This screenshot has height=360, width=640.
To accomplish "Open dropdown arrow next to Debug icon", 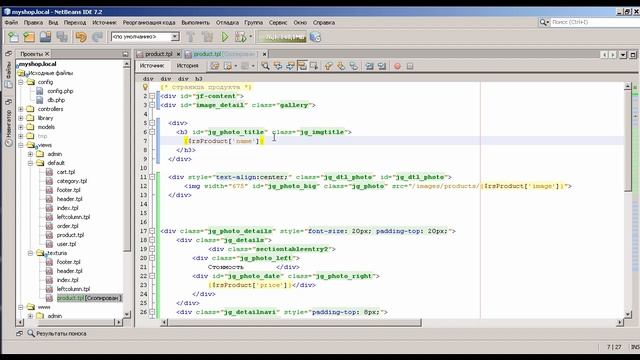I will [x=251, y=37].
